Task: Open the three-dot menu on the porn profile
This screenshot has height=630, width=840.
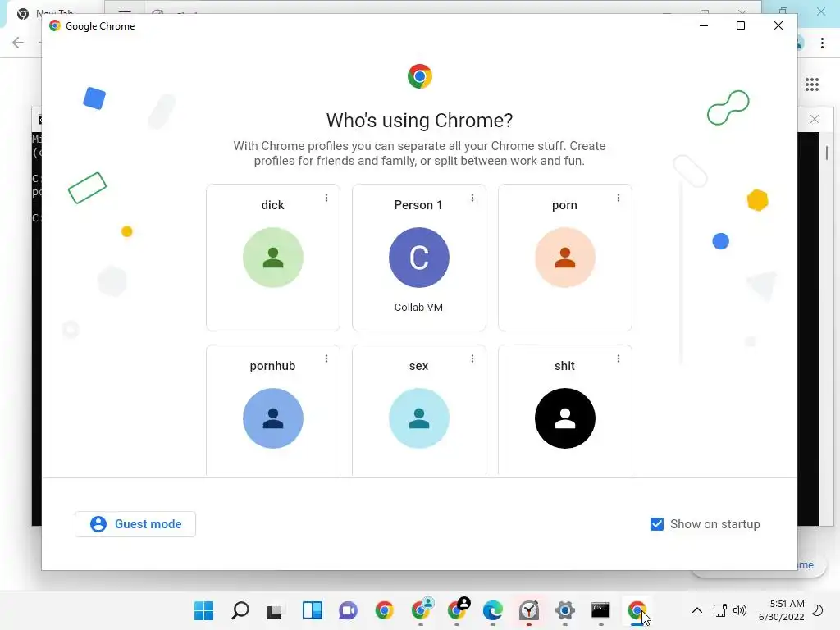Action: point(619,198)
